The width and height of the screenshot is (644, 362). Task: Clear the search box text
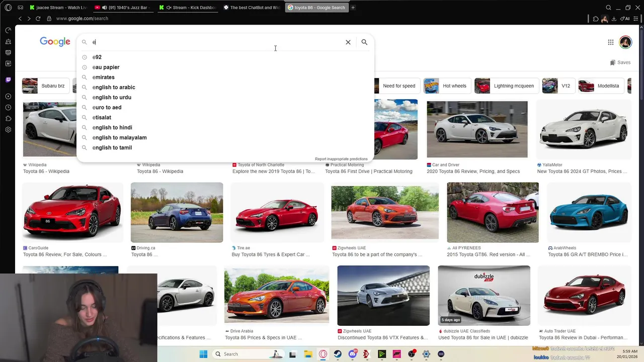[x=348, y=42]
